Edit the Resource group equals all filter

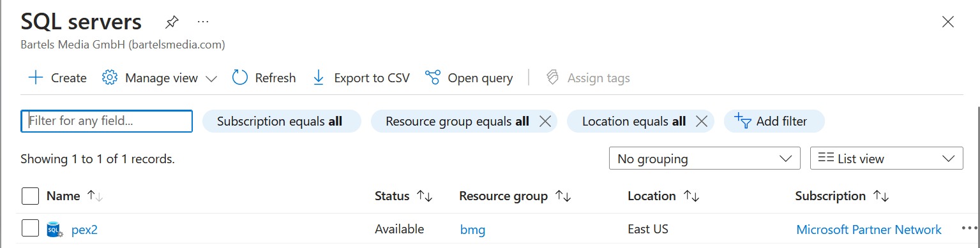tap(457, 121)
